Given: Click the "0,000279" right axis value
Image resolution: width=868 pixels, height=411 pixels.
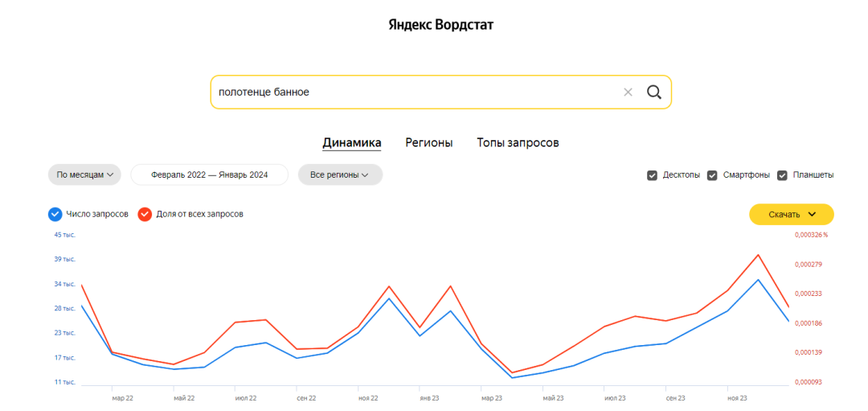Looking at the screenshot, I should pyautogui.click(x=809, y=264).
